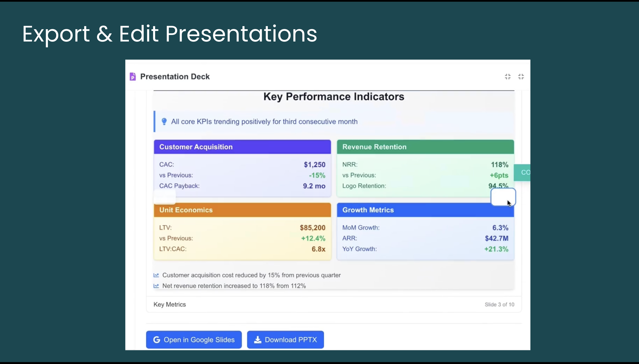639x364 pixels.
Task: Click the Slide 3 of 10 indicator
Action: (499, 304)
